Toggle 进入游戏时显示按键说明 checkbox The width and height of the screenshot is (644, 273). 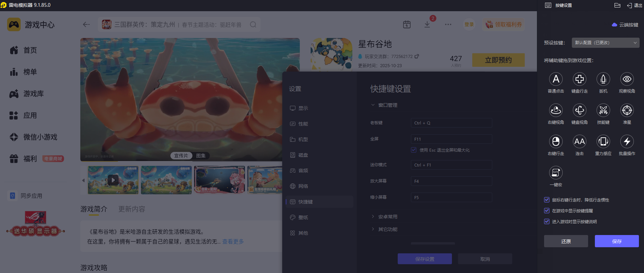(546, 221)
